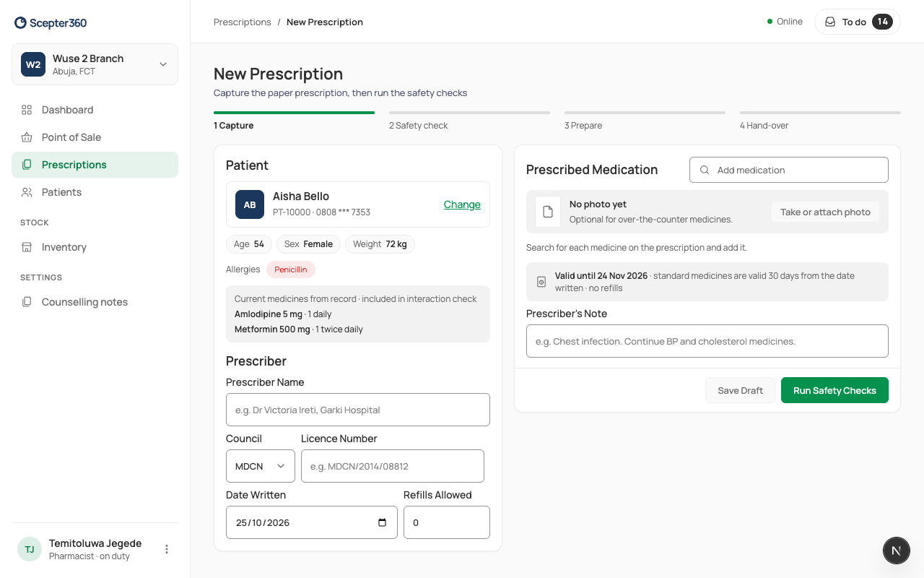
Task: Click the Prescriptions breadcrumb link
Action: 243,22
